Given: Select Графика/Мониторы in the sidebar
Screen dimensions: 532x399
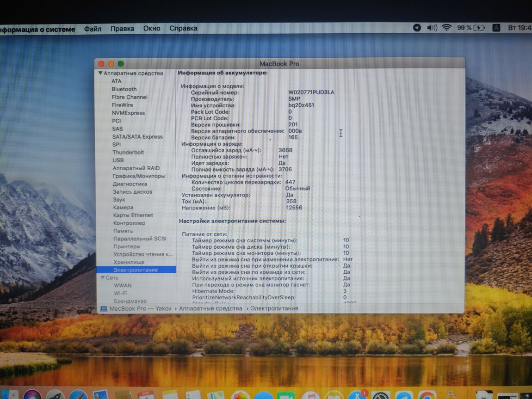Looking at the screenshot, I should 139,176.
